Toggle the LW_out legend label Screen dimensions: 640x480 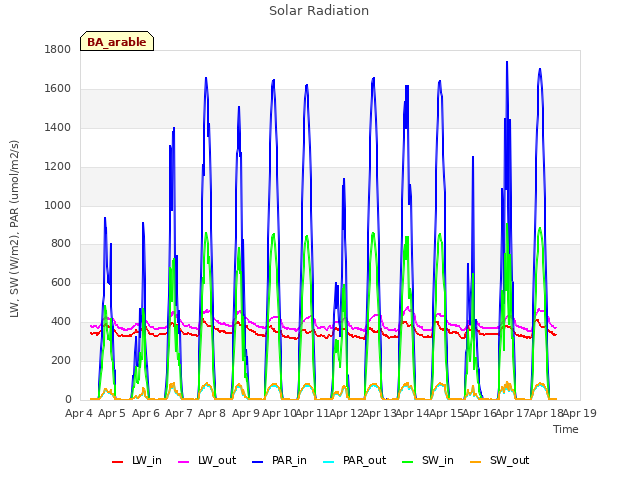(x=217, y=460)
